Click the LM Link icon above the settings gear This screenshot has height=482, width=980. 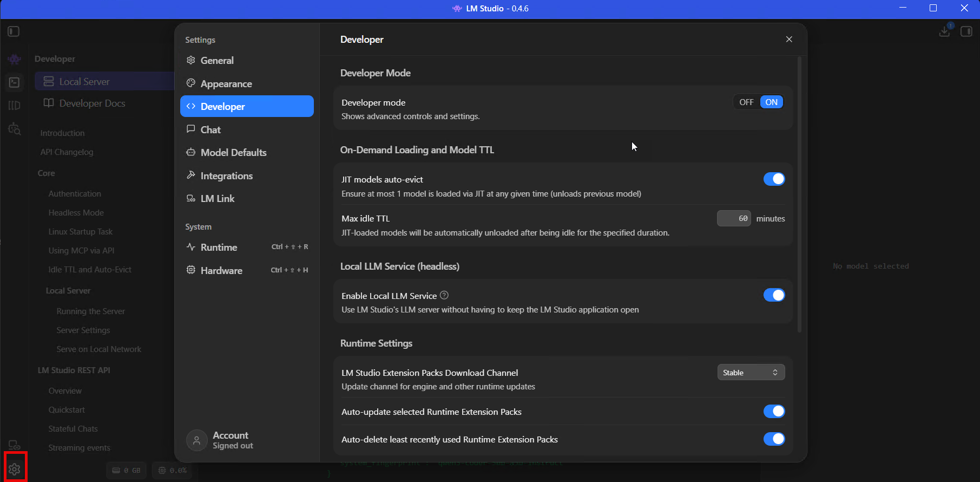(x=15, y=445)
